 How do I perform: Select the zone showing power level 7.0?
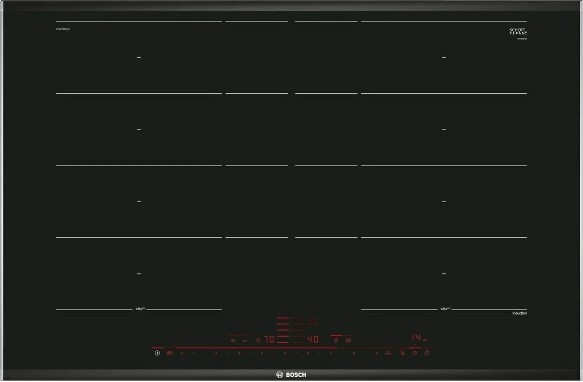tap(269, 340)
